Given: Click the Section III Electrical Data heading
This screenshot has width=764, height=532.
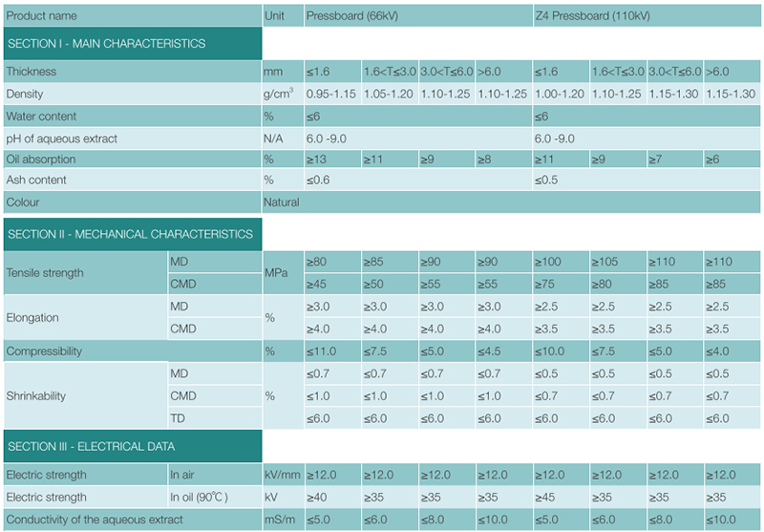Looking at the screenshot, I should [91, 446].
